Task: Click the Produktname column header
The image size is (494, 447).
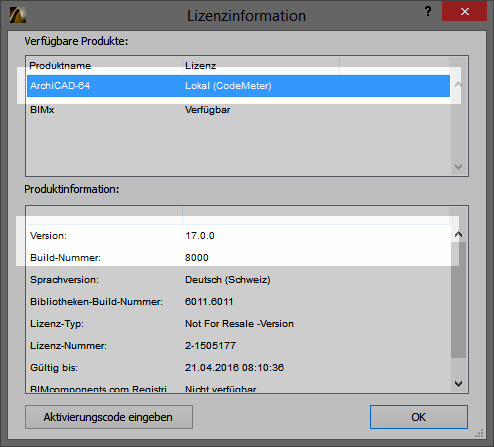Action: click(x=105, y=65)
